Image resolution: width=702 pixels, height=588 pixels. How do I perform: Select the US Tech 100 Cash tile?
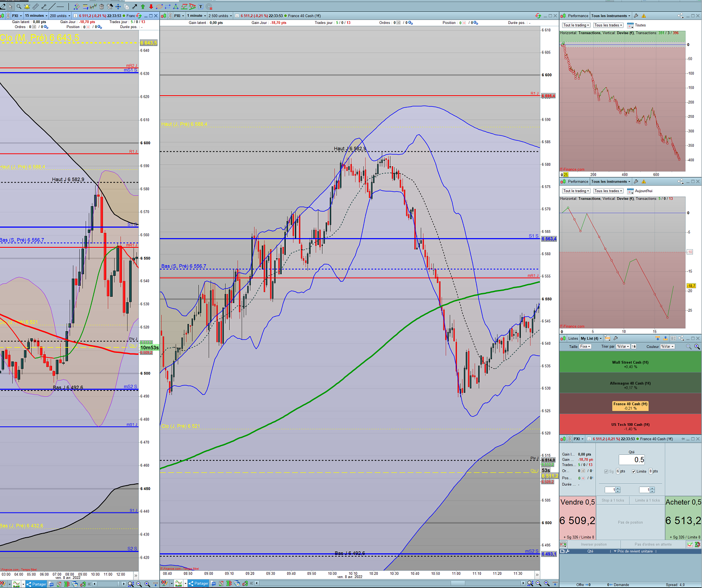tap(630, 424)
